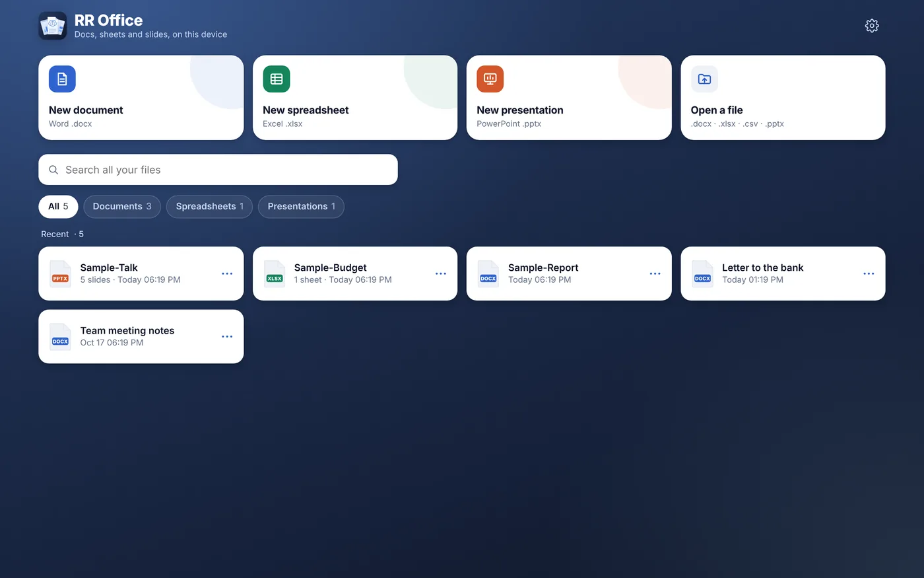
Task: Create a New presentation card
Action: click(569, 98)
